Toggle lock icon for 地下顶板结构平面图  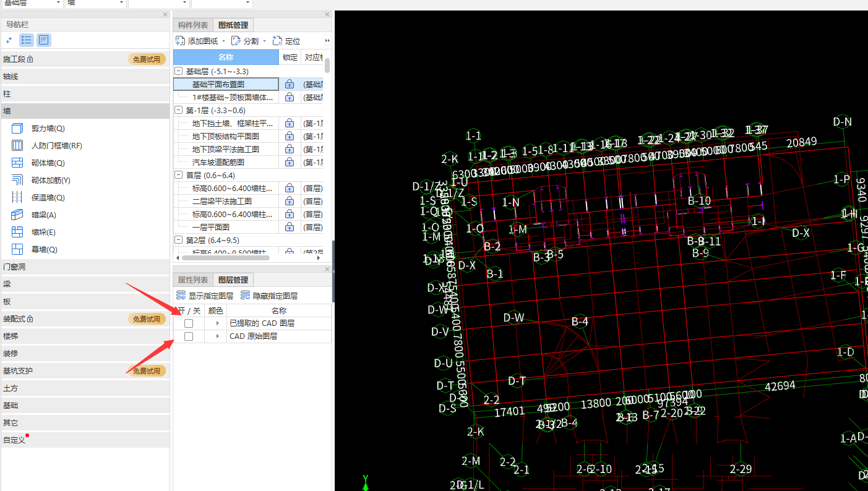tap(290, 137)
